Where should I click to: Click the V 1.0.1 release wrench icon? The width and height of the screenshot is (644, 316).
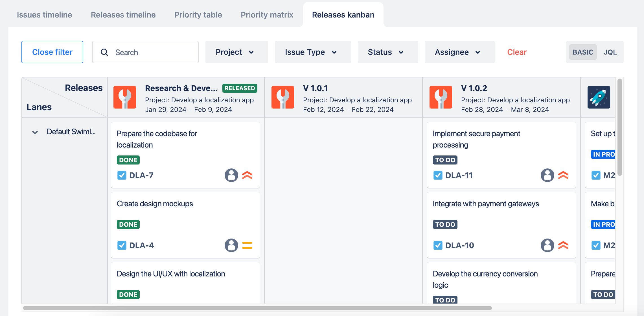point(282,97)
